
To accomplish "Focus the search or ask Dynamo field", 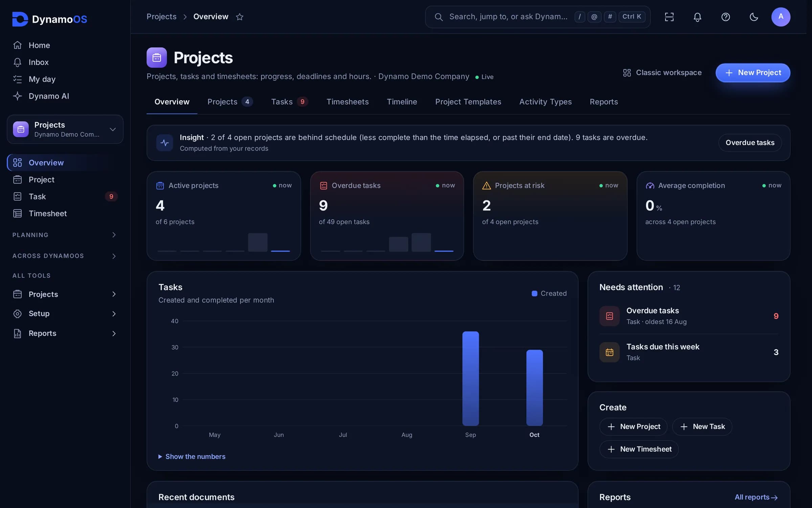I will pos(538,17).
